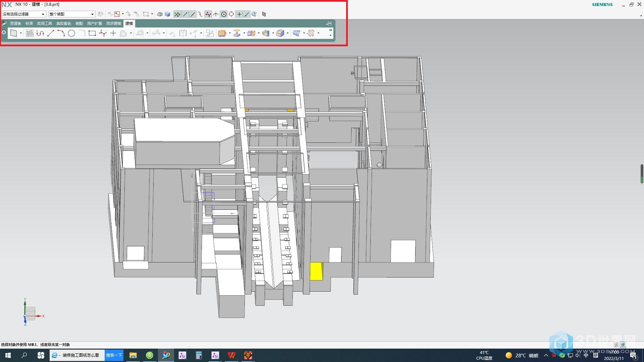Screen dimensions: 644x362
Task: Click the XYZ view triad cube
Action: tap(30, 313)
